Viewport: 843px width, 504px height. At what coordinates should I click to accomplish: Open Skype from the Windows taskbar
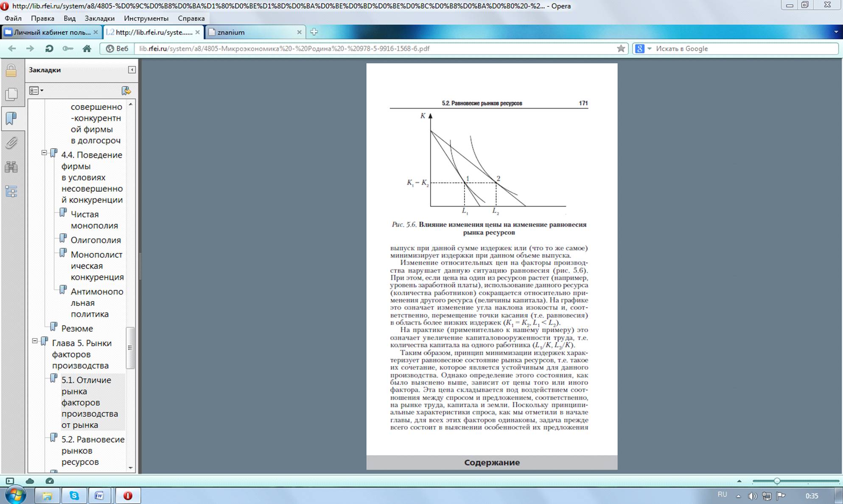(x=74, y=495)
